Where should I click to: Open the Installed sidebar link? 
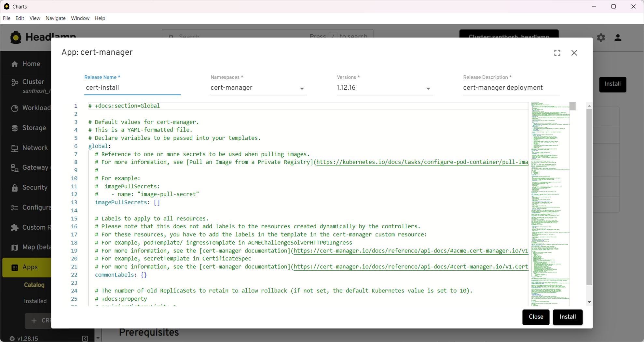[x=35, y=301]
